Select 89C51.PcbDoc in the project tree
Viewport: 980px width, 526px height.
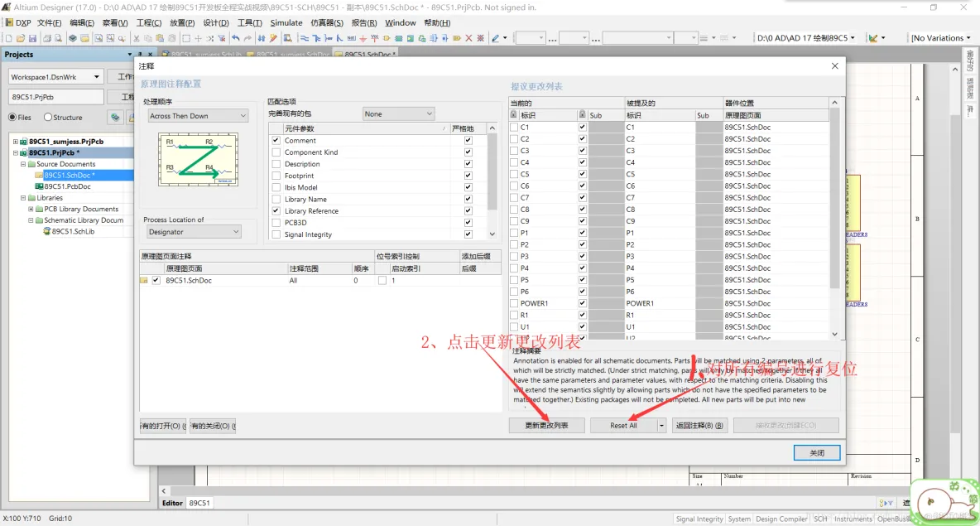click(67, 186)
